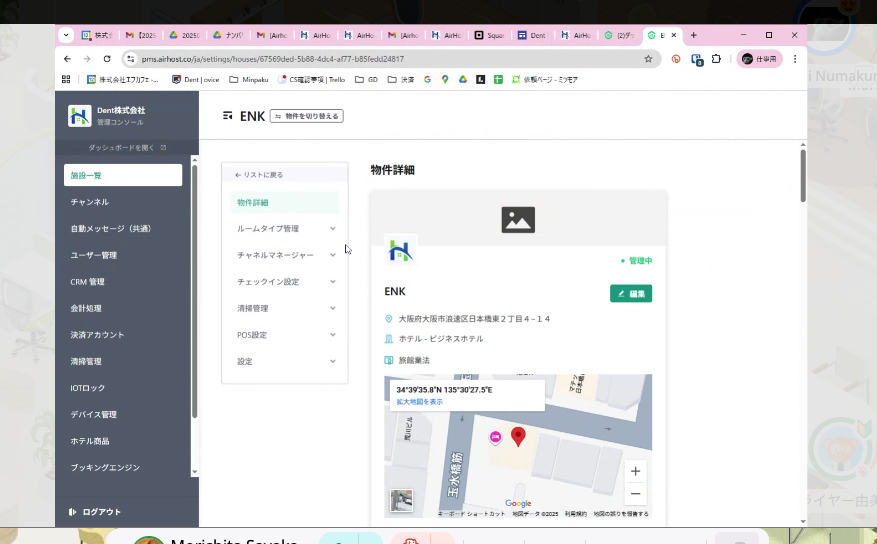The height and width of the screenshot is (544, 877).
Task: Open the browser extensions puzzle icon
Action: 716,59
